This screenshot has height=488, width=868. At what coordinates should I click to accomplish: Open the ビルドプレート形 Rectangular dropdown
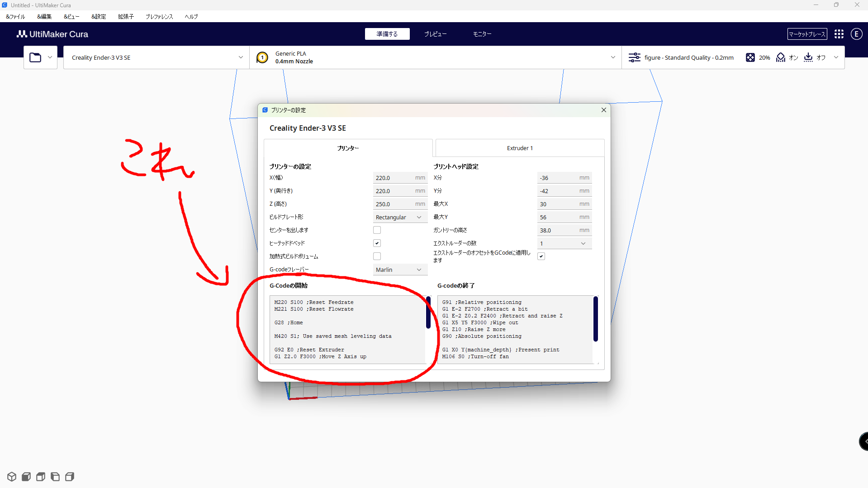point(400,218)
